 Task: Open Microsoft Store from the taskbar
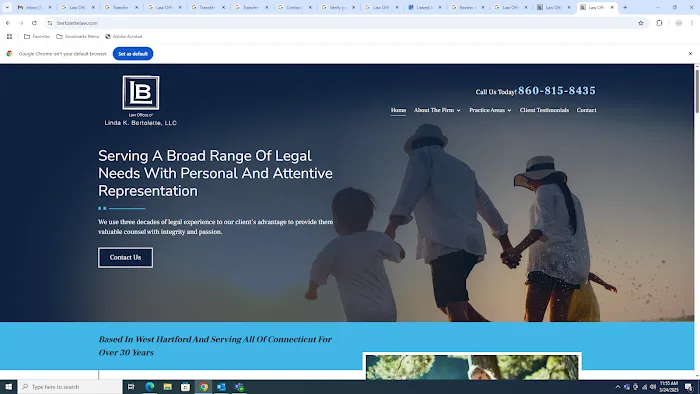point(185,387)
